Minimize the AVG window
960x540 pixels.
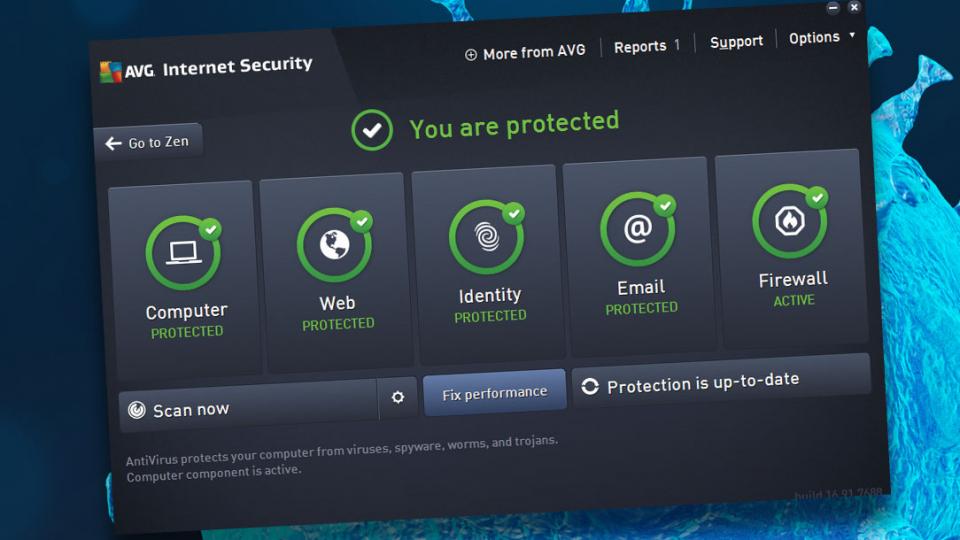click(x=833, y=8)
